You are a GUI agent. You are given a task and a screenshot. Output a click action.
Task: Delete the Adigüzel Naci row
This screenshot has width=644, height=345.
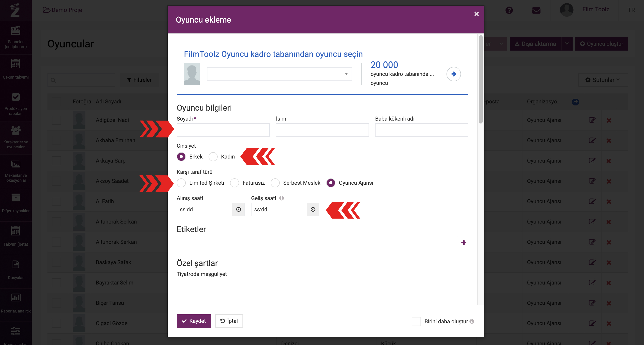pos(609,120)
